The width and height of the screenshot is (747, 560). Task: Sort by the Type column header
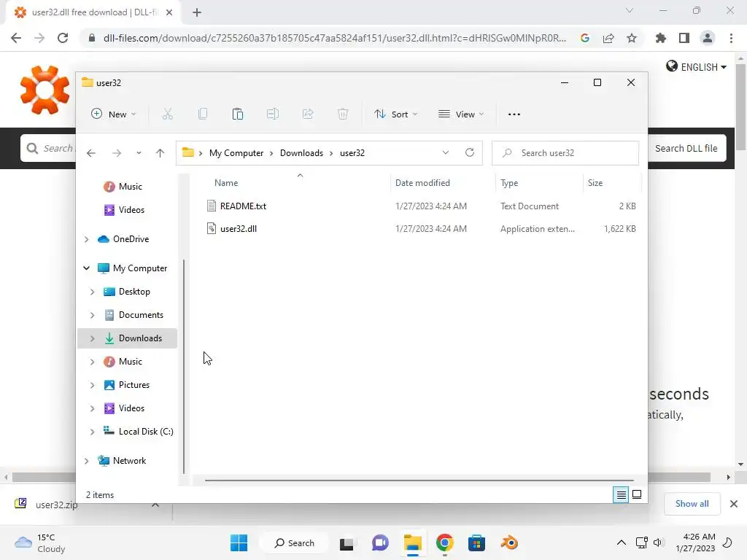point(508,183)
